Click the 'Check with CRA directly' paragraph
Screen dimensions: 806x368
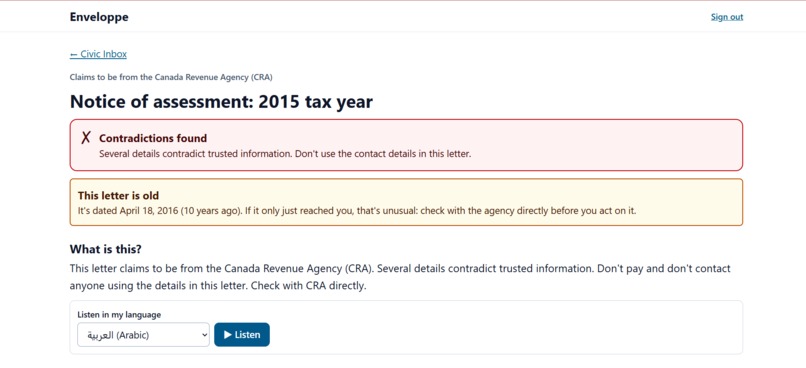click(x=400, y=277)
